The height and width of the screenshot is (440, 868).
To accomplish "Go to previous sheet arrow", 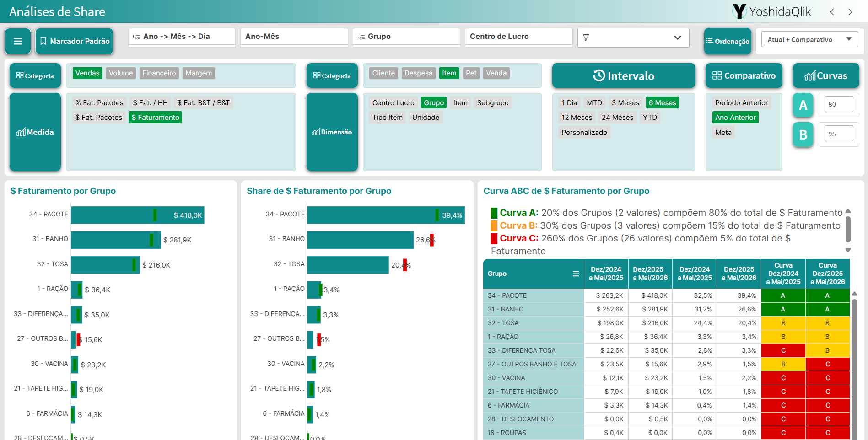I will [x=832, y=12].
